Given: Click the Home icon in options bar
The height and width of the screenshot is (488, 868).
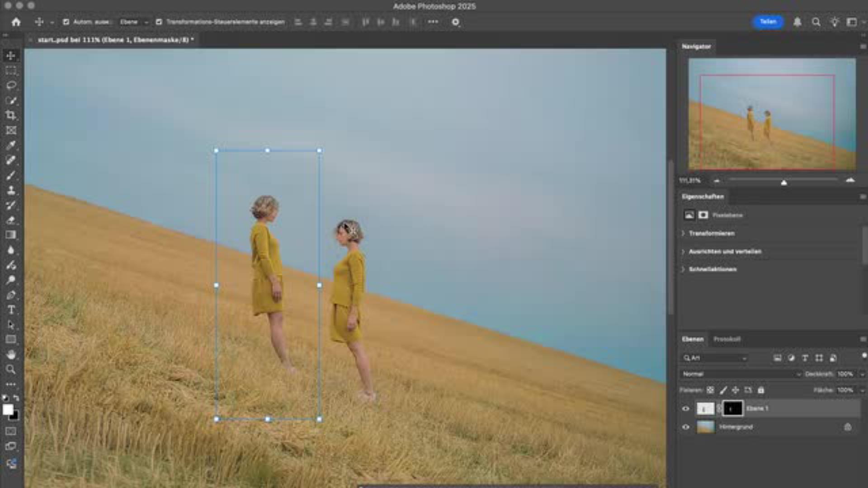Looking at the screenshot, I should pyautogui.click(x=16, y=22).
